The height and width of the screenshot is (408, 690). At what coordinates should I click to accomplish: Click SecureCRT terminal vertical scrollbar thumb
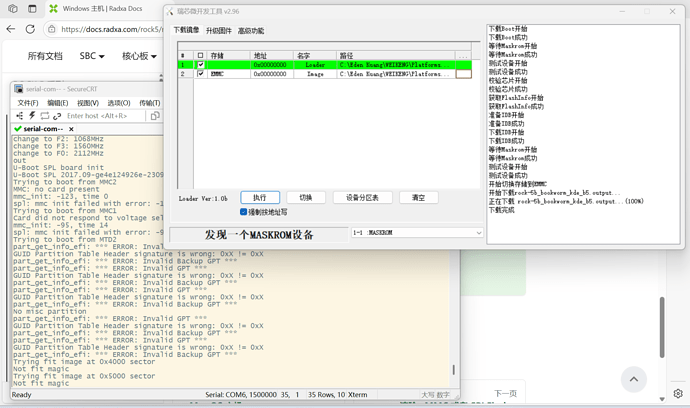(x=454, y=370)
